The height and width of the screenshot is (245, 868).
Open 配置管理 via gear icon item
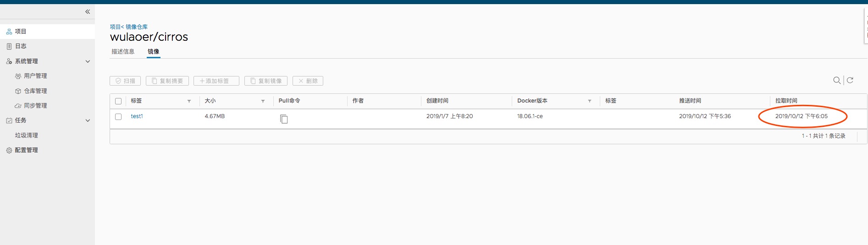26,150
